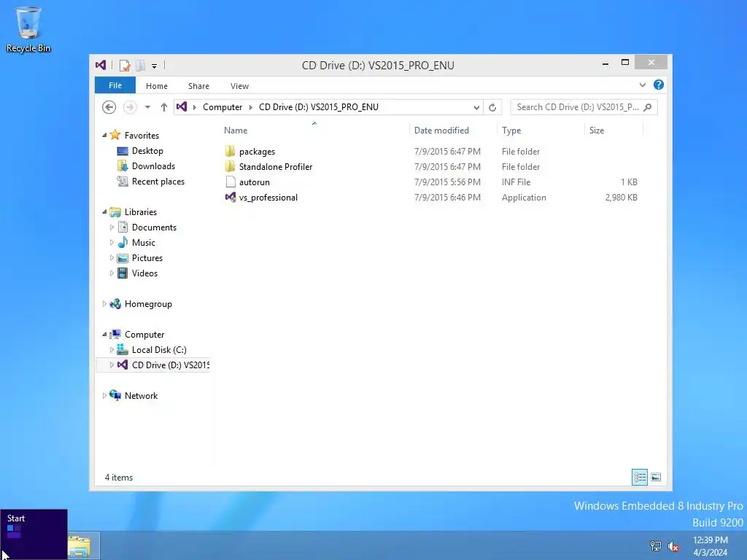Select the Standalone Profiler folder icon
Viewport: 747px width, 560px height.
click(x=230, y=167)
